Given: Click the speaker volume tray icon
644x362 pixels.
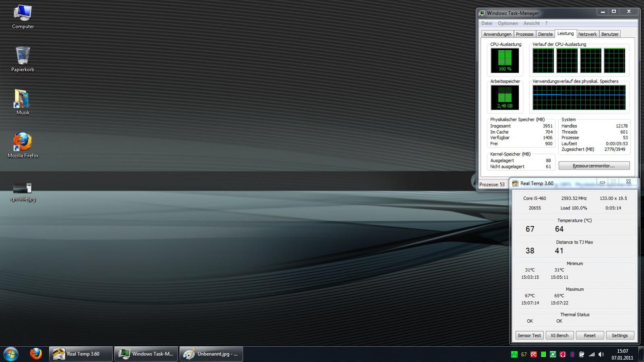Looking at the screenshot, I should tap(601, 354).
